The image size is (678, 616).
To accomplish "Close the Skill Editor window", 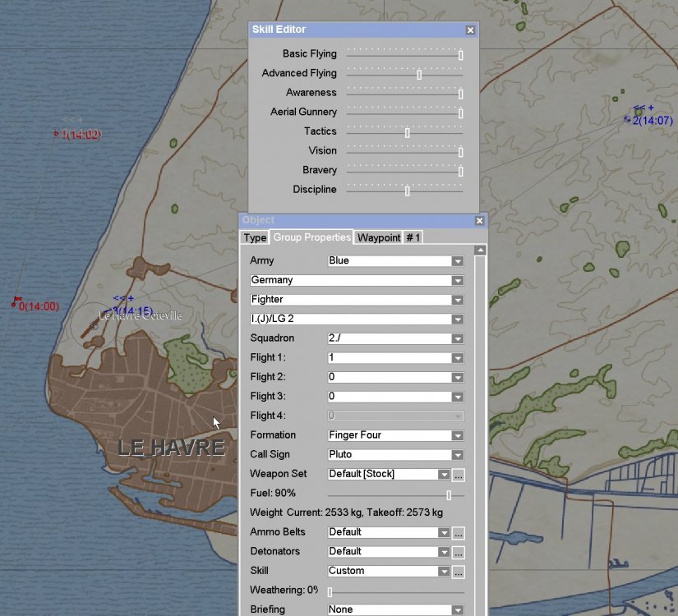I will pos(470,30).
